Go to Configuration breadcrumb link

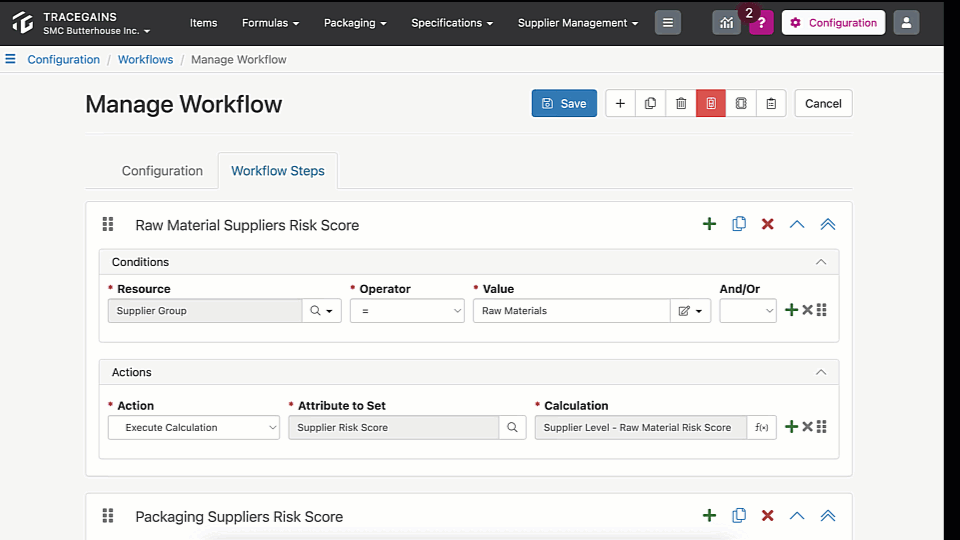tap(63, 59)
